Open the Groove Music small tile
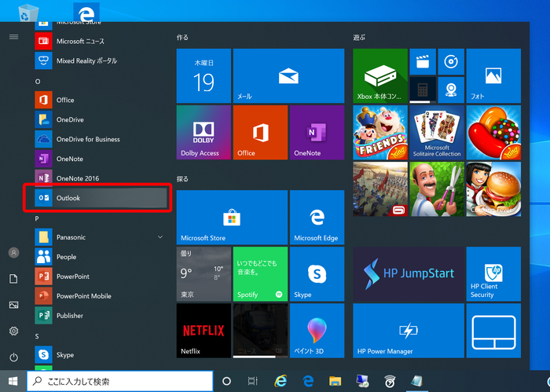 [451, 62]
